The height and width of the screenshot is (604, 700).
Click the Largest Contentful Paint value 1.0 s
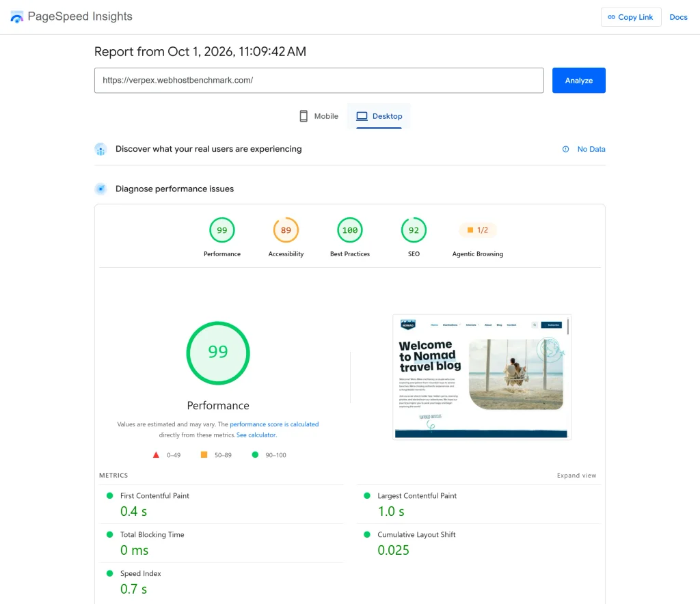tap(391, 512)
